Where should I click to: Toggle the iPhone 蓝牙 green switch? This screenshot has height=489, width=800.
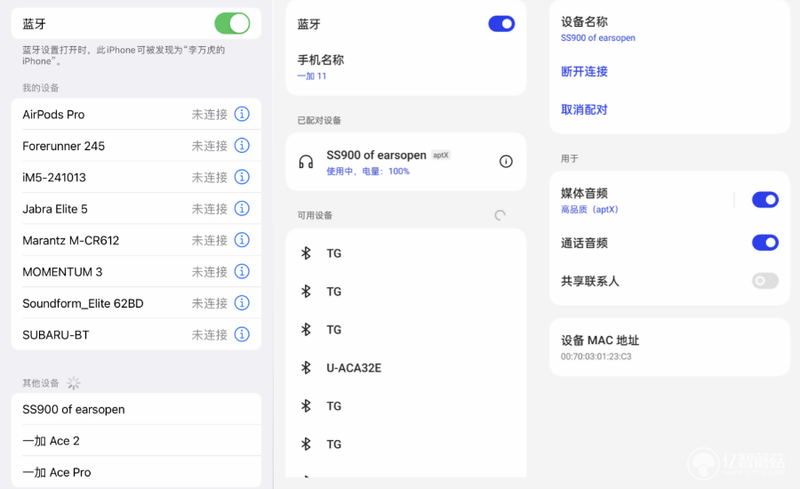(x=232, y=23)
